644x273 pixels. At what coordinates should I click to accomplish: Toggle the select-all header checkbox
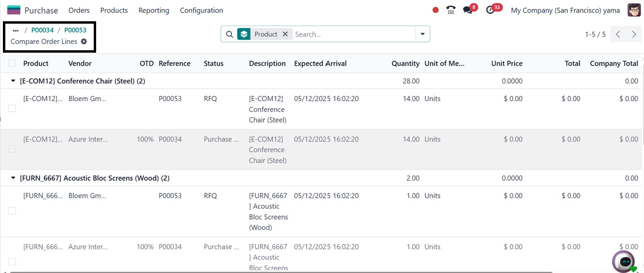click(12, 63)
